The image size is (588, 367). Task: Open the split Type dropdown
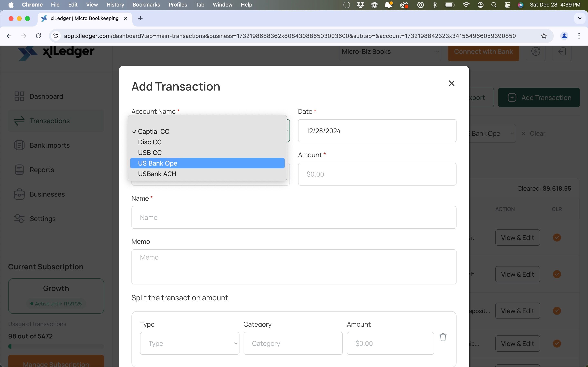point(189,343)
